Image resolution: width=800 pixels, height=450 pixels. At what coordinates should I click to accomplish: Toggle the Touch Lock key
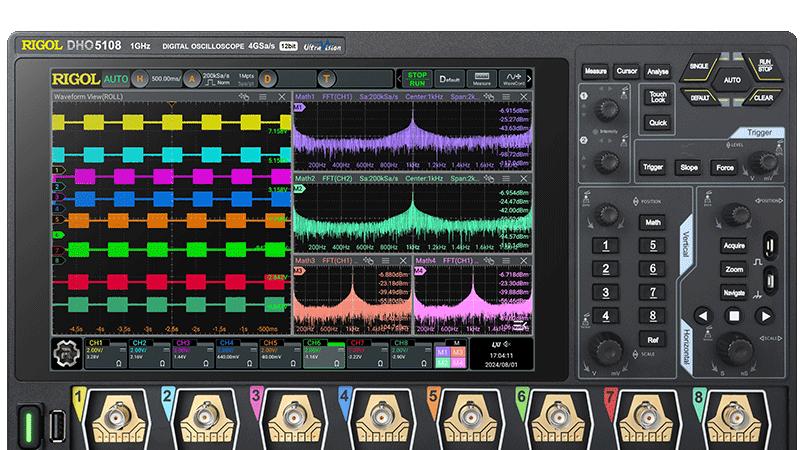point(658,97)
